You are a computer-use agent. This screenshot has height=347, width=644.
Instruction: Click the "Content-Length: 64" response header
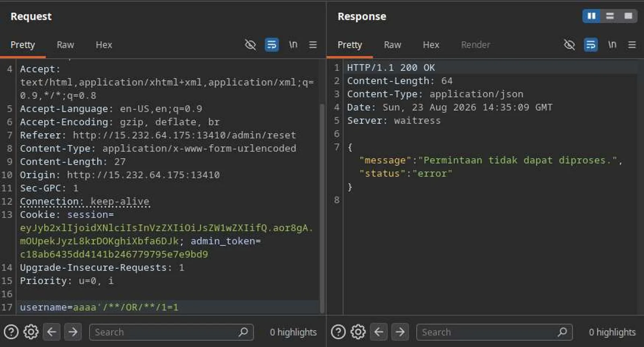(400, 81)
